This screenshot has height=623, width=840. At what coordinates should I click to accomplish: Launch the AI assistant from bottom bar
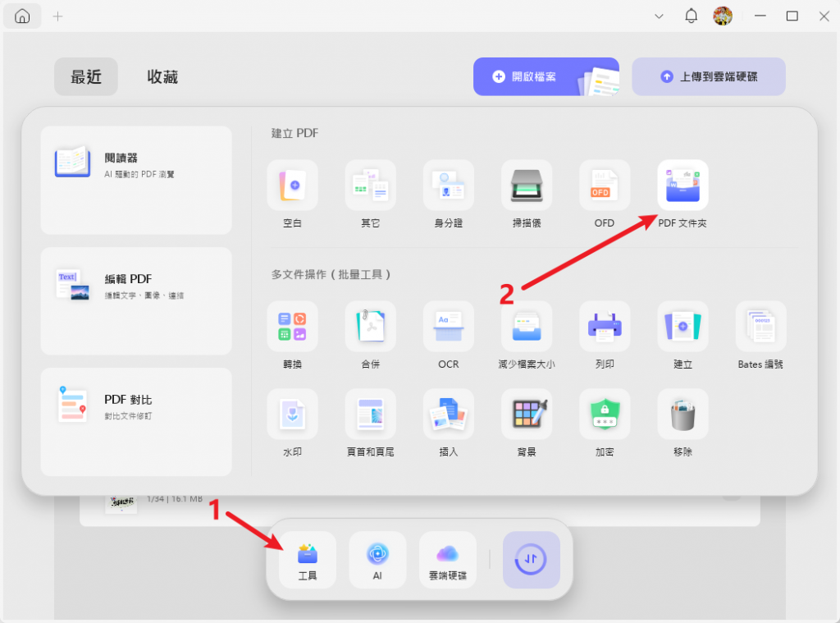(377, 560)
